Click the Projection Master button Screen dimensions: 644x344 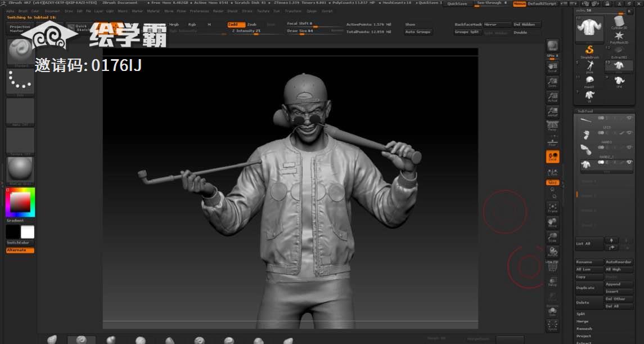(x=20, y=29)
